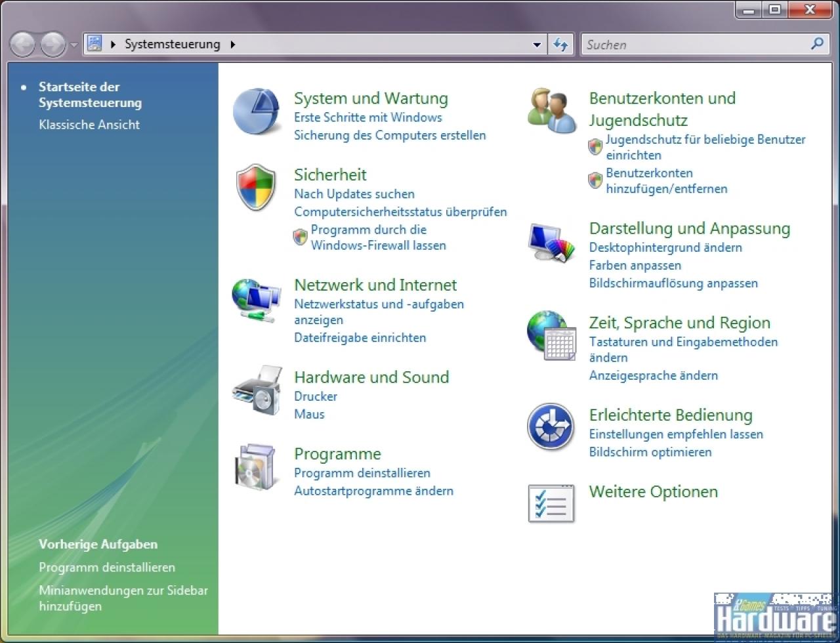840x643 pixels.
Task: Click the Control Panel icon in address bar
Action: pyautogui.click(x=94, y=44)
